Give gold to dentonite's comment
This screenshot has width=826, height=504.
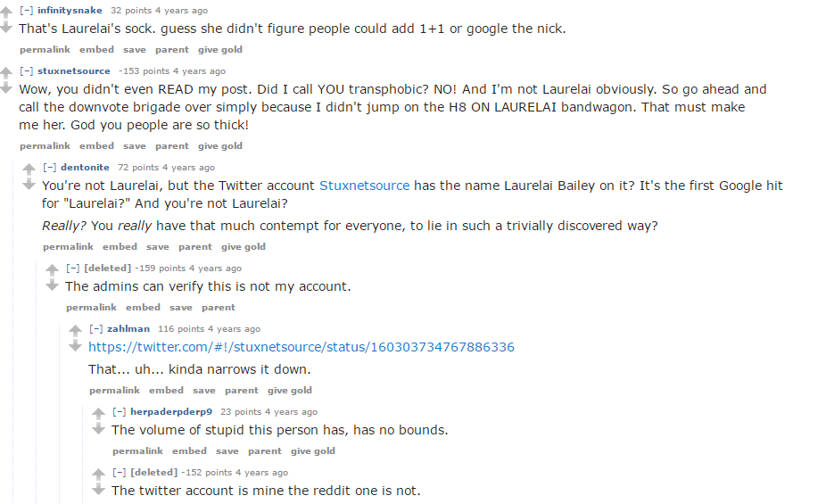pyautogui.click(x=244, y=247)
